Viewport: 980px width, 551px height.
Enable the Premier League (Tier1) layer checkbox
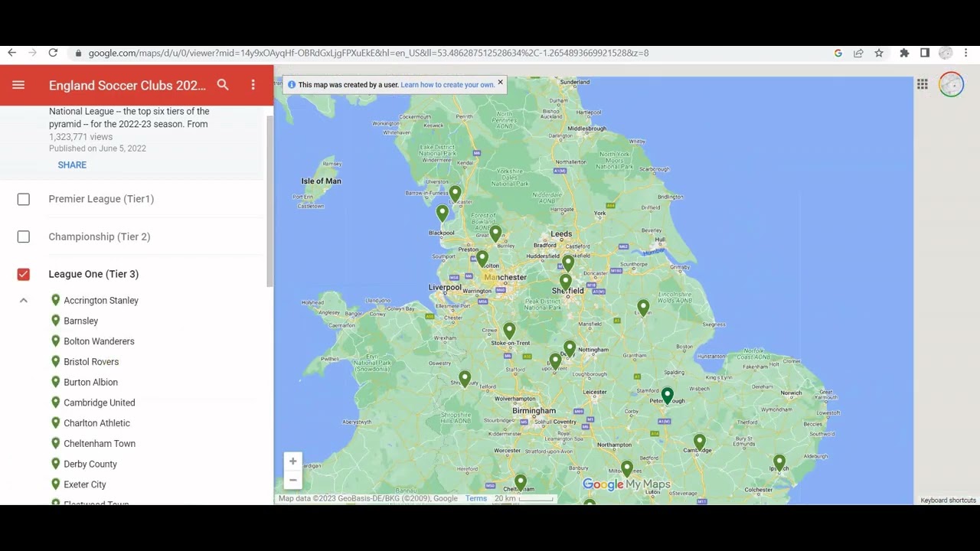(x=24, y=199)
